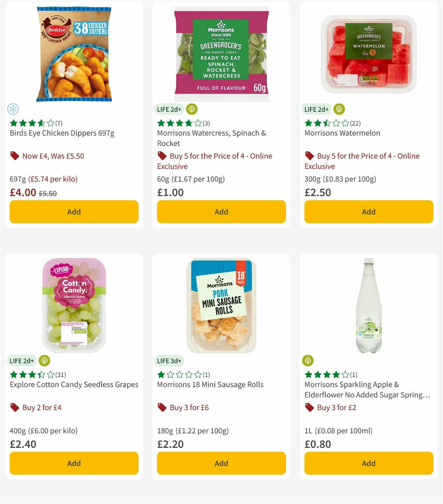Expand the (31) reviews for Cotton Candy grapes

point(60,374)
